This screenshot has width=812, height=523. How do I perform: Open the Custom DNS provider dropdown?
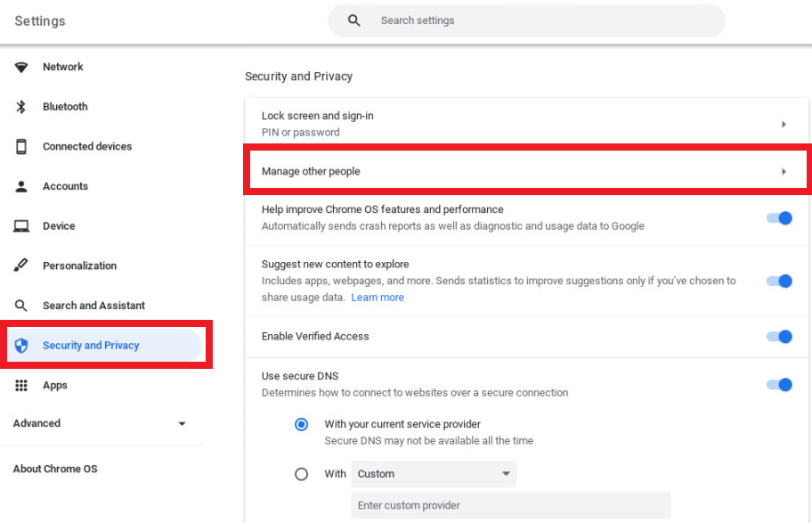(434, 474)
